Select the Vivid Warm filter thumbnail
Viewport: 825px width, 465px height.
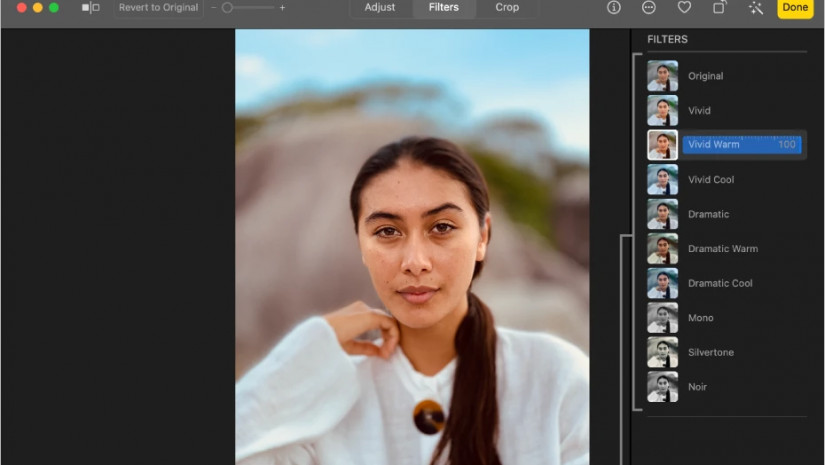(662, 145)
